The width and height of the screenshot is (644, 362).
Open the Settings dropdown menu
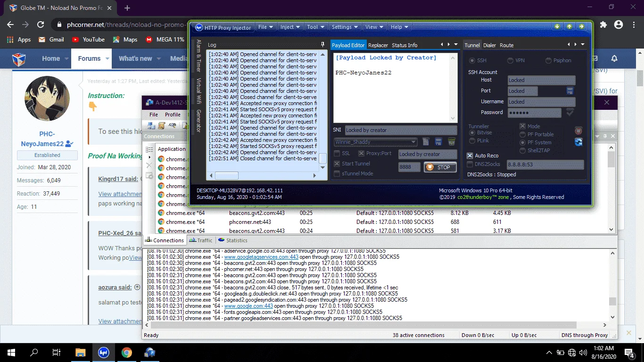click(344, 27)
